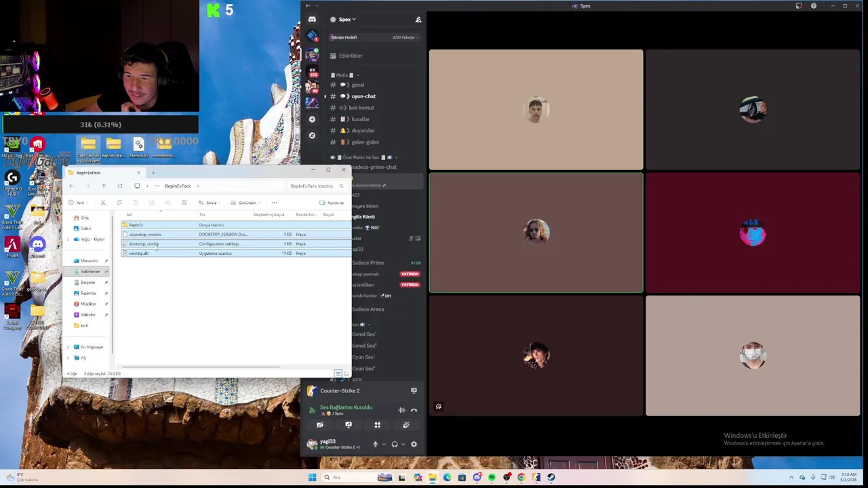Open the Windows Start button

pyautogui.click(x=312, y=477)
